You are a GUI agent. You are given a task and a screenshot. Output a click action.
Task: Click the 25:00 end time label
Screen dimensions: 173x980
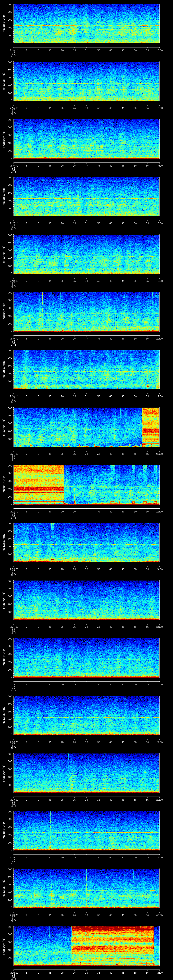(160, 627)
